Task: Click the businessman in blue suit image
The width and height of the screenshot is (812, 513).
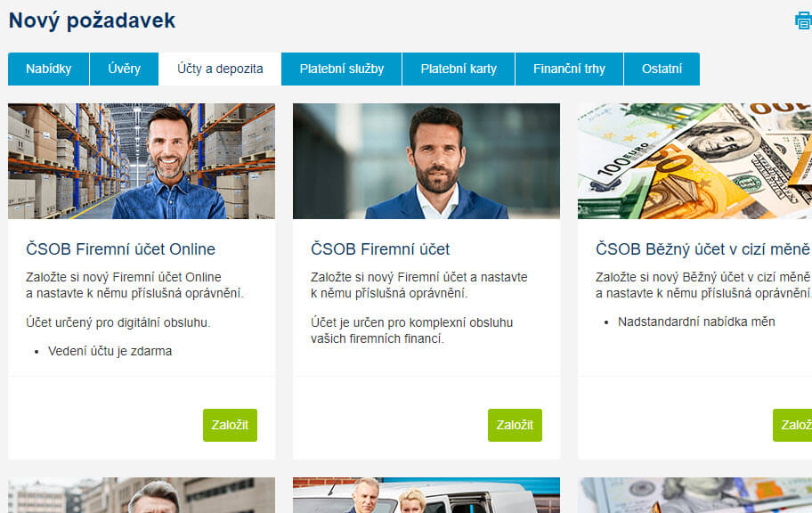Action: tap(426, 161)
